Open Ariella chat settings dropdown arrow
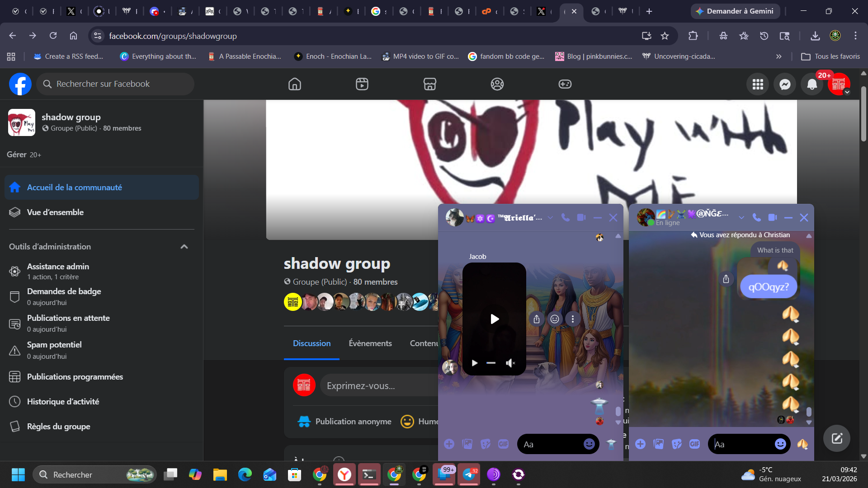This screenshot has height=488, width=868. click(550, 218)
